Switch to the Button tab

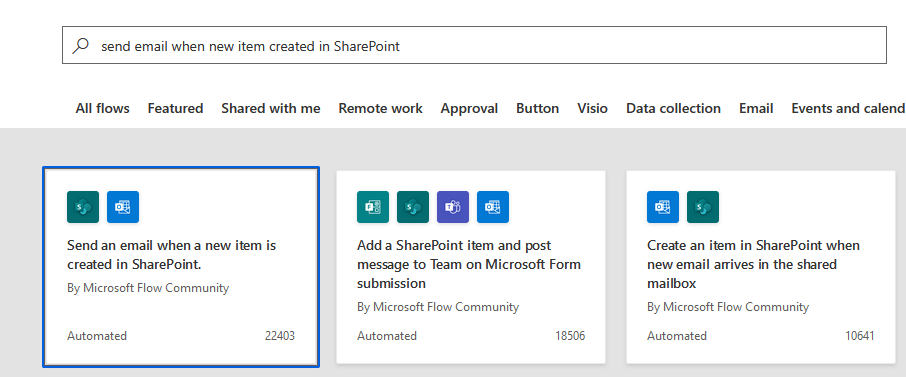pos(537,108)
